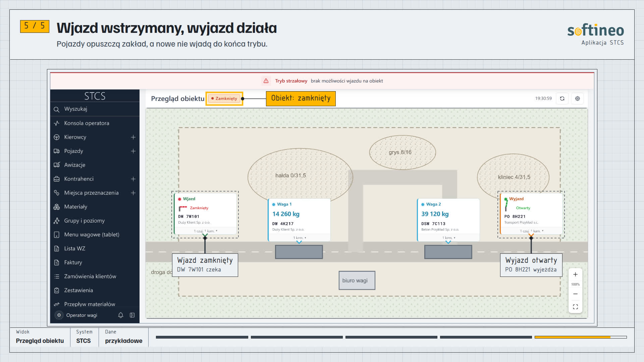The width and height of the screenshot is (644, 362).
Task: Zoom out the map with minus
Action: tap(575, 294)
